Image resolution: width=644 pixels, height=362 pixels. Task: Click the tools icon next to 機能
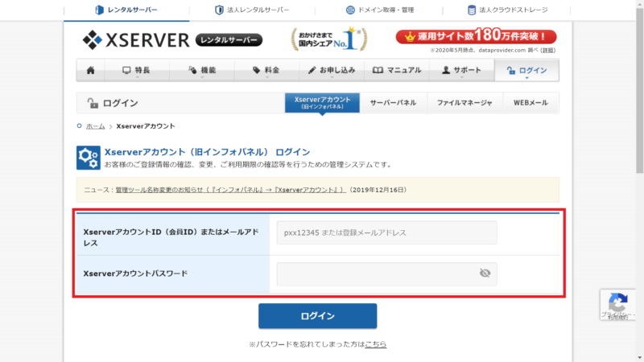pos(192,70)
